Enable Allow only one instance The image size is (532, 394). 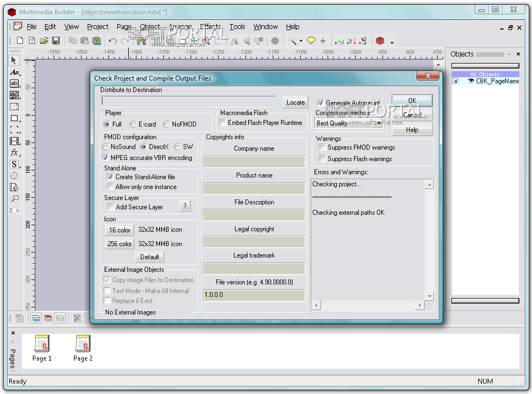click(x=110, y=186)
